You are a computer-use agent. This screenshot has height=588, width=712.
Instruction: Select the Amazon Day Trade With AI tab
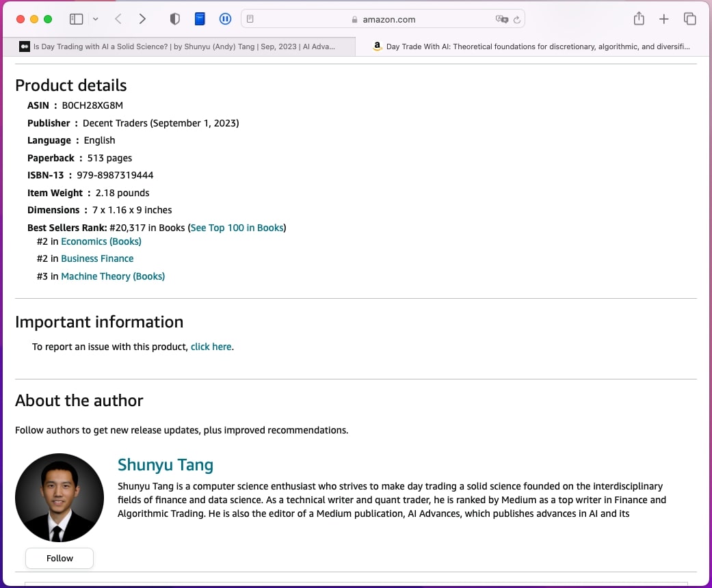click(533, 46)
